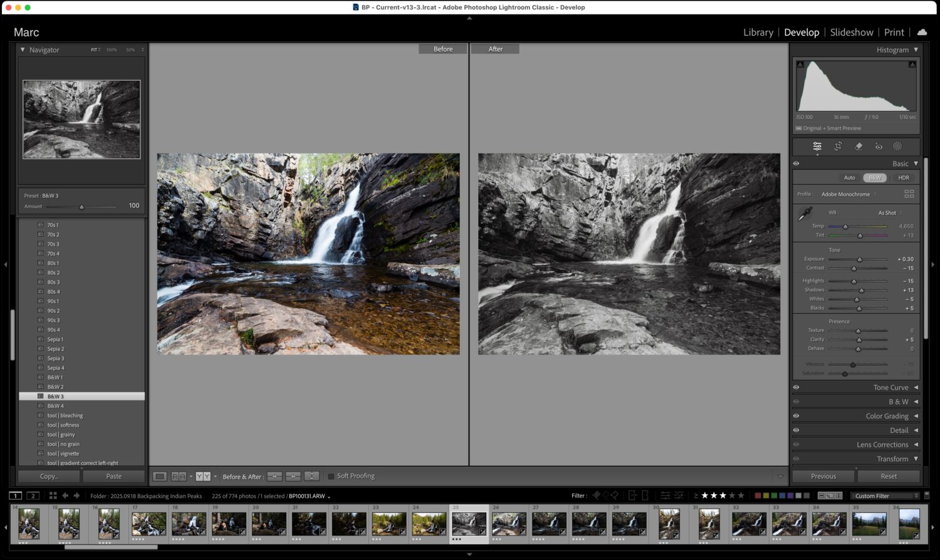
Task: Open the Masking tool
Action: tap(897, 147)
